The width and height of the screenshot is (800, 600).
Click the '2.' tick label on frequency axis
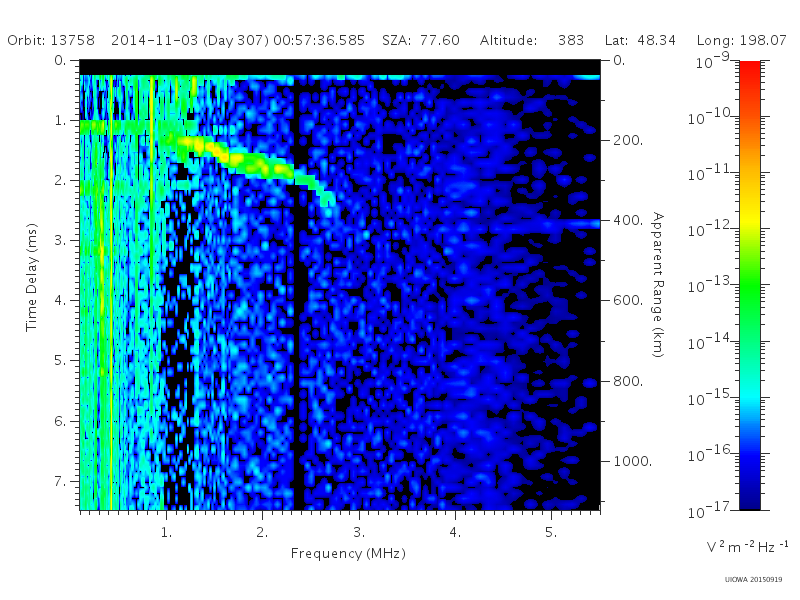(262, 532)
